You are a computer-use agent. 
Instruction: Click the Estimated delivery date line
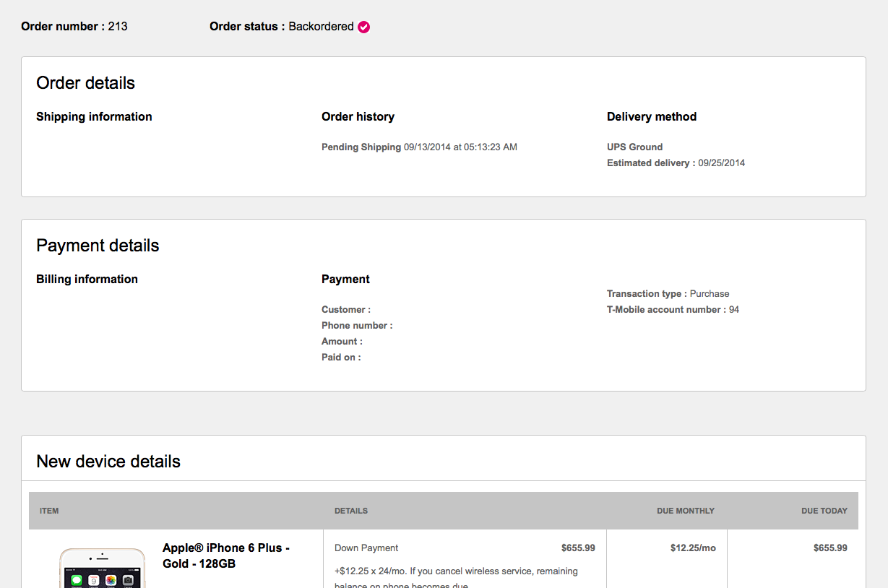tap(676, 163)
